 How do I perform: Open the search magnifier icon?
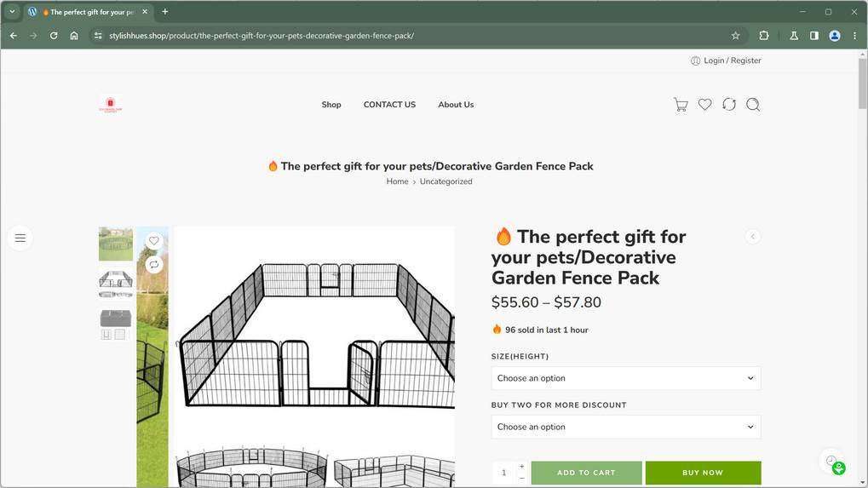tap(753, 105)
